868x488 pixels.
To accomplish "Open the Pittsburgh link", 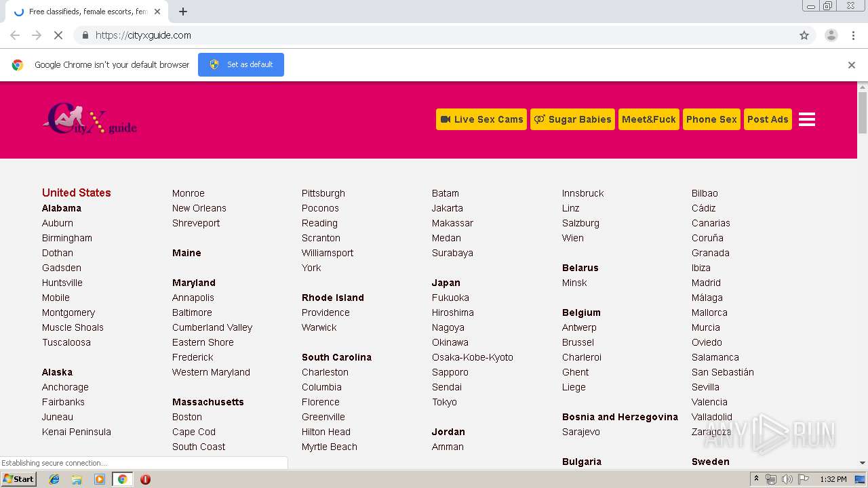I will click(323, 193).
